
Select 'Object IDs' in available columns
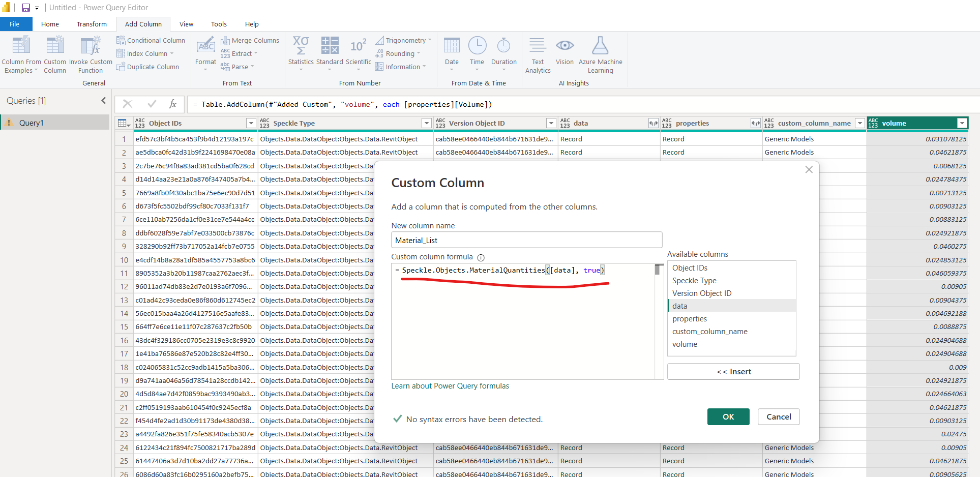tap(731, 267)
